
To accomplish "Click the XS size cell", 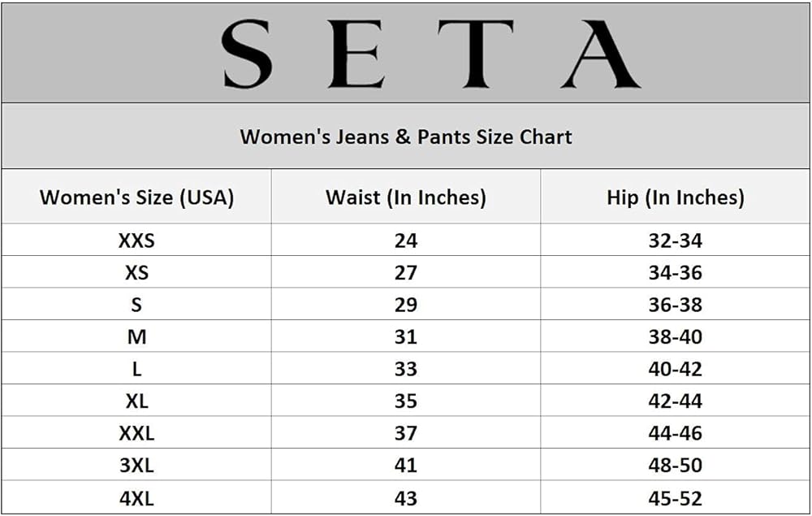I will tap(136, 273).
